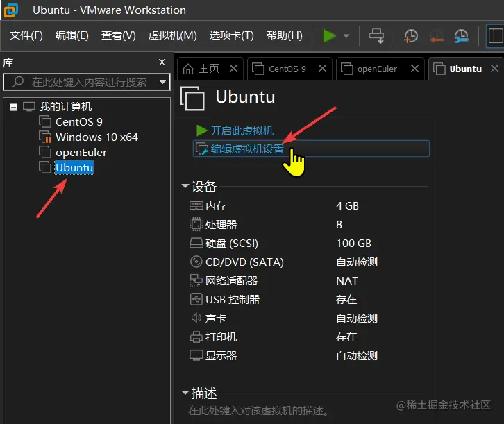Open the 查看(V) menu
The height and width of the screenshot is (424, 504).
tap(118, 35)
